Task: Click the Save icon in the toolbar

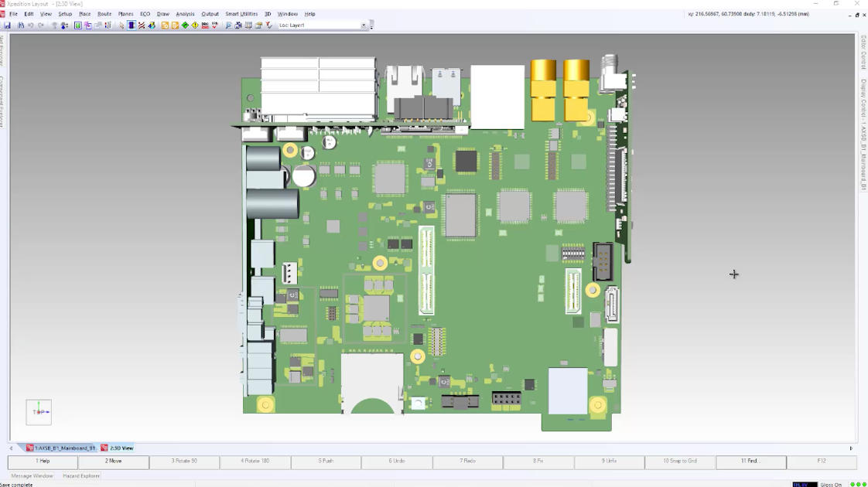Action: pyautogui.click(x=8, y=26)
